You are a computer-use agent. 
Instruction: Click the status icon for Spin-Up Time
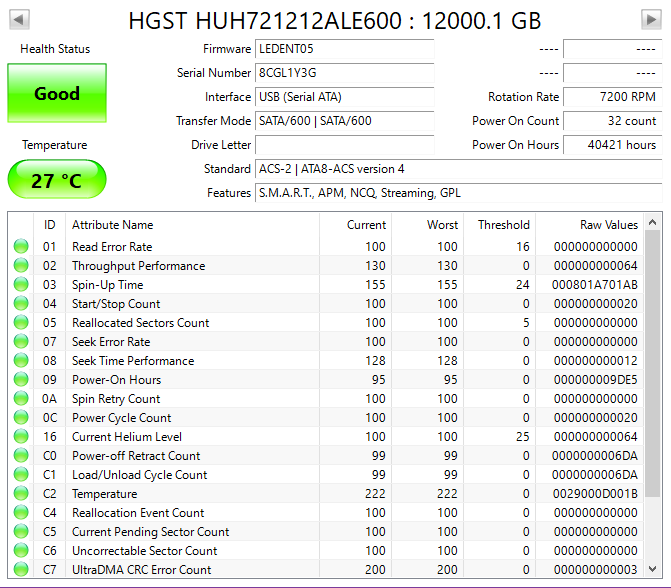click(x=20, y=285)
